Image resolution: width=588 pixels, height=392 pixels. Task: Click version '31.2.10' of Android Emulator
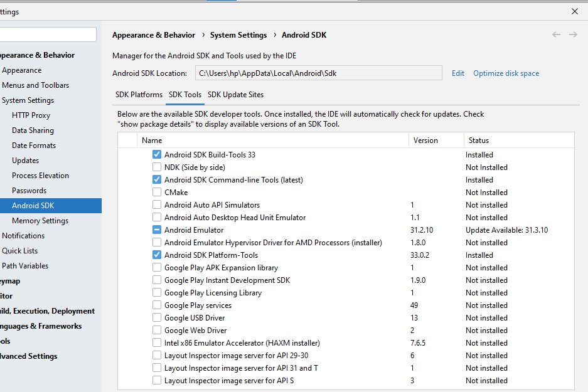coord(422,230)
